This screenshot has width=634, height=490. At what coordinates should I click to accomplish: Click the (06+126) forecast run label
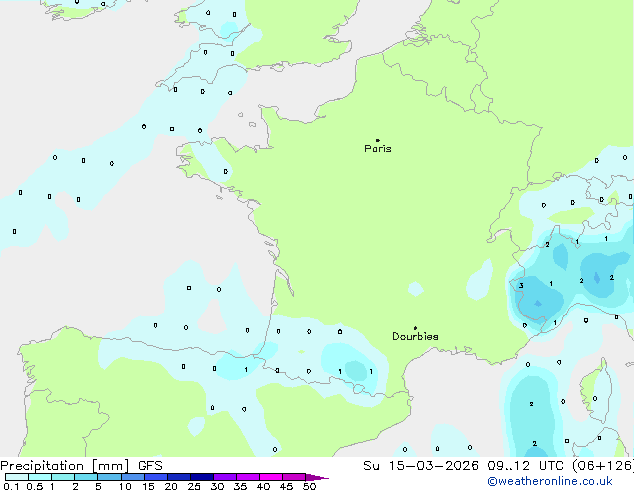point(603,466)
